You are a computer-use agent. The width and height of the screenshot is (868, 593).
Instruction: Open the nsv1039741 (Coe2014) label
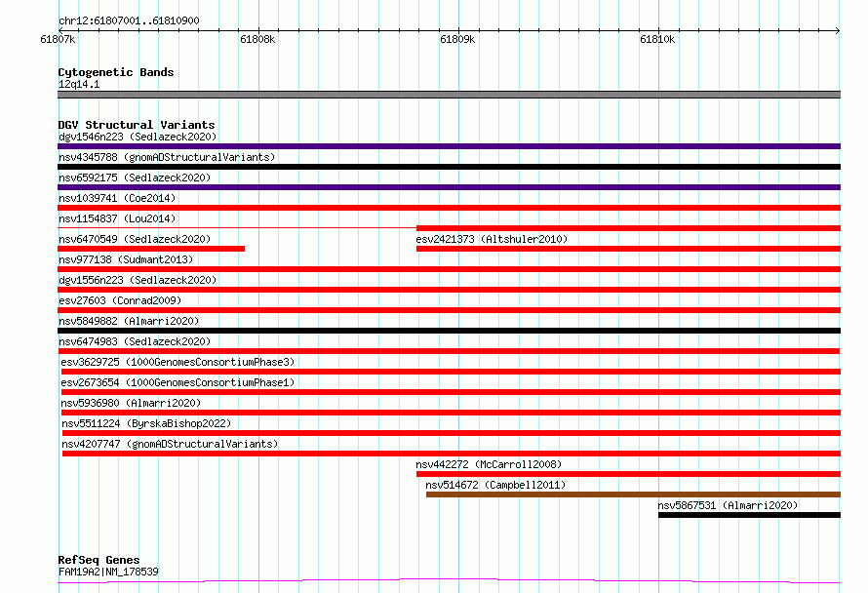117,198
